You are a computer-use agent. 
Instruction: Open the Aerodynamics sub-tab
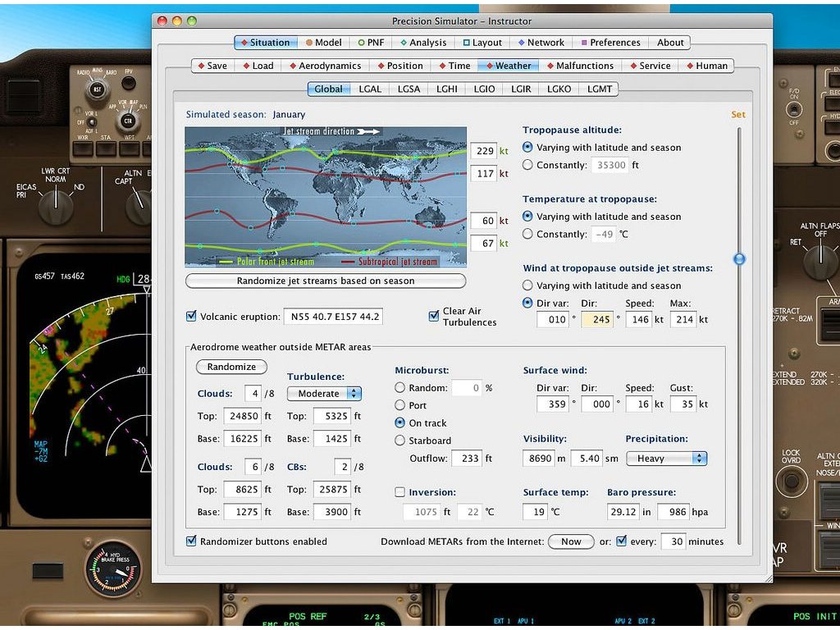point(325,66)
